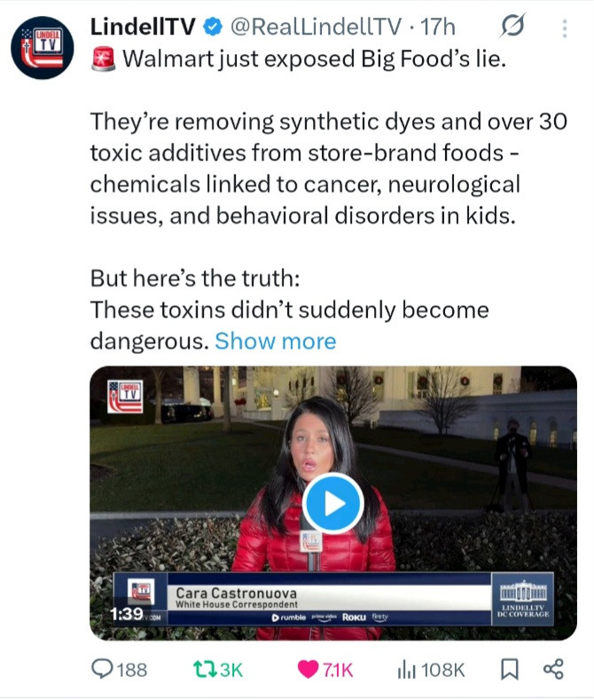Open the three-dot more options menu

pos(565,28)
